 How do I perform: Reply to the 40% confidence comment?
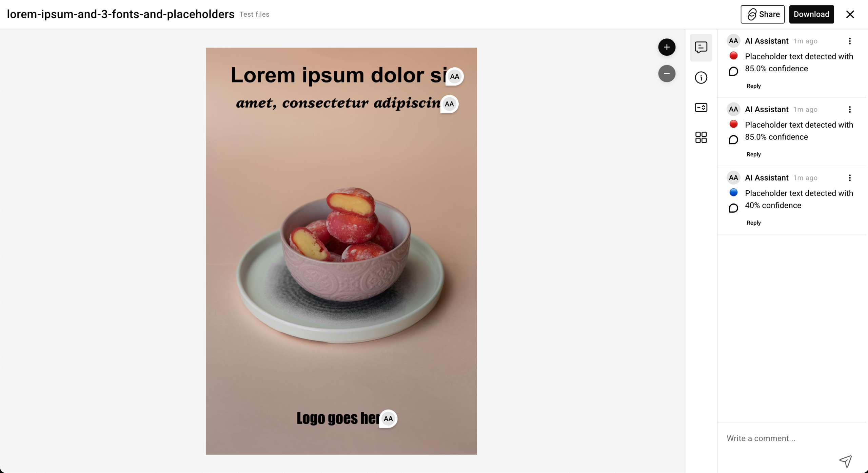(753, 223)
